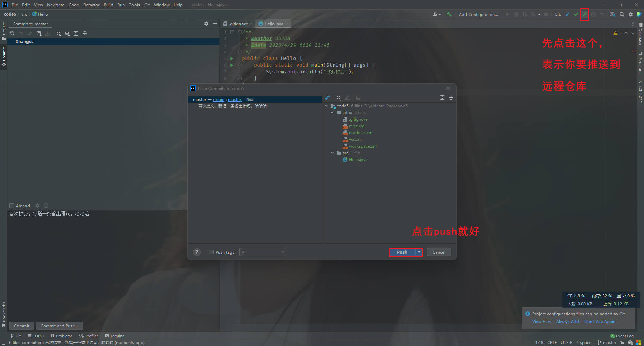Open Group By in Push dialog toolbar
The image size is (644, 346).
point(339,98)
